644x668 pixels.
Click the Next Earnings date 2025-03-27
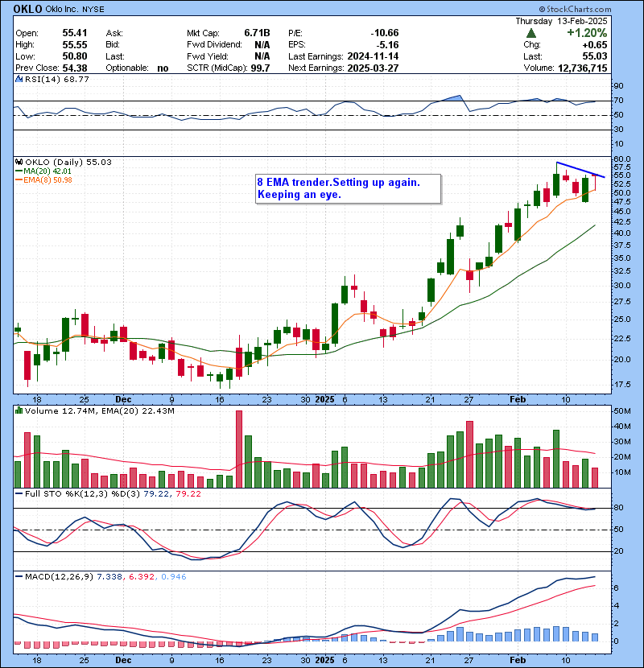pyautogui.click(x=373, y=68)
